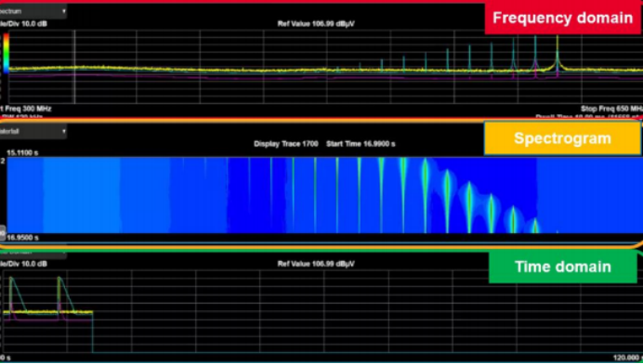
Task: Click the Start Time 16.9900 s value
Action: 361,144
